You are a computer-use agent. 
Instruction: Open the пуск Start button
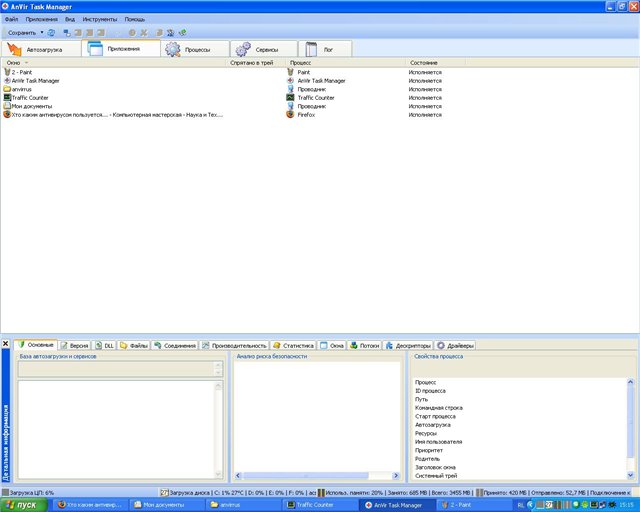point(23,505)
